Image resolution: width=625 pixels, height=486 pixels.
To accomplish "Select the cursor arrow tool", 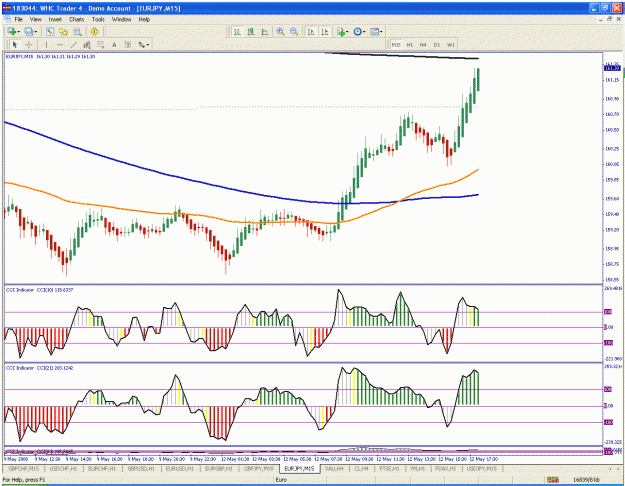I will pyautogui.click(x=15, y=45).
